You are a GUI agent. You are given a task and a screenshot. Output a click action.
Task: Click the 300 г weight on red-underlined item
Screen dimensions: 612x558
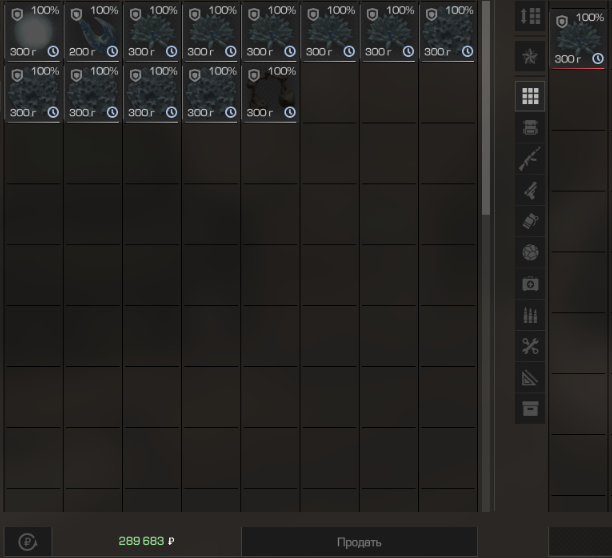point(568,59)
